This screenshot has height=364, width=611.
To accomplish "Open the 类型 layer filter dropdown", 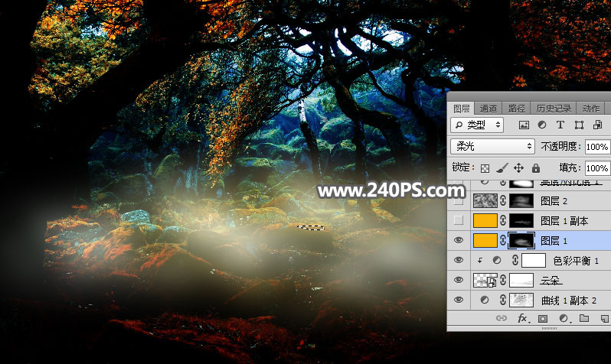I will pos(477,125).
